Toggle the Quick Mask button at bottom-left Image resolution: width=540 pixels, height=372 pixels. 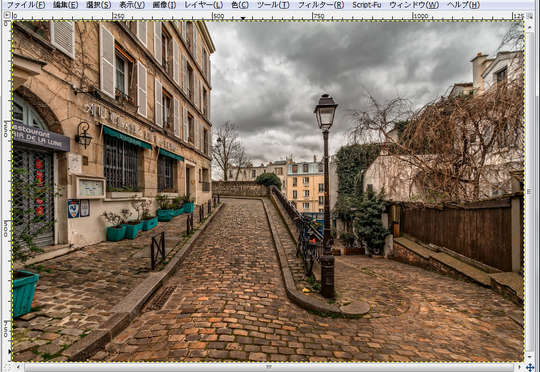[7, 367]
